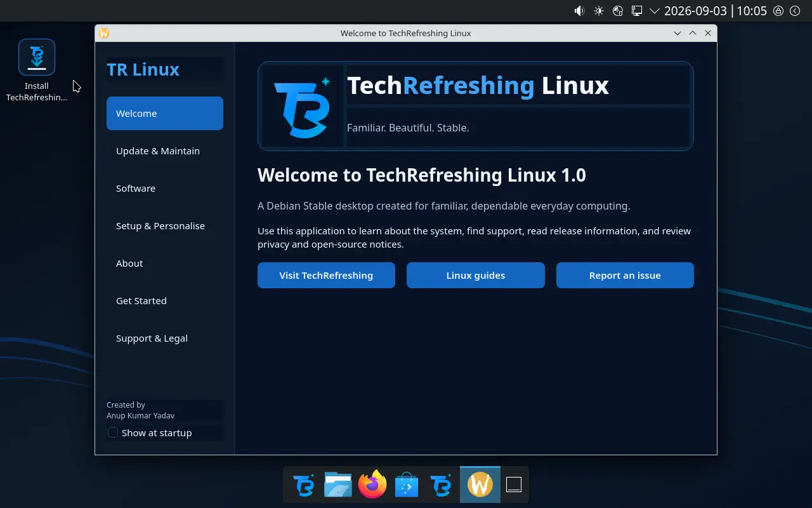The width and height of the screenshot is (812, 508).
Task: Minimize the Welcome window with down chevron
Action: 678,33
